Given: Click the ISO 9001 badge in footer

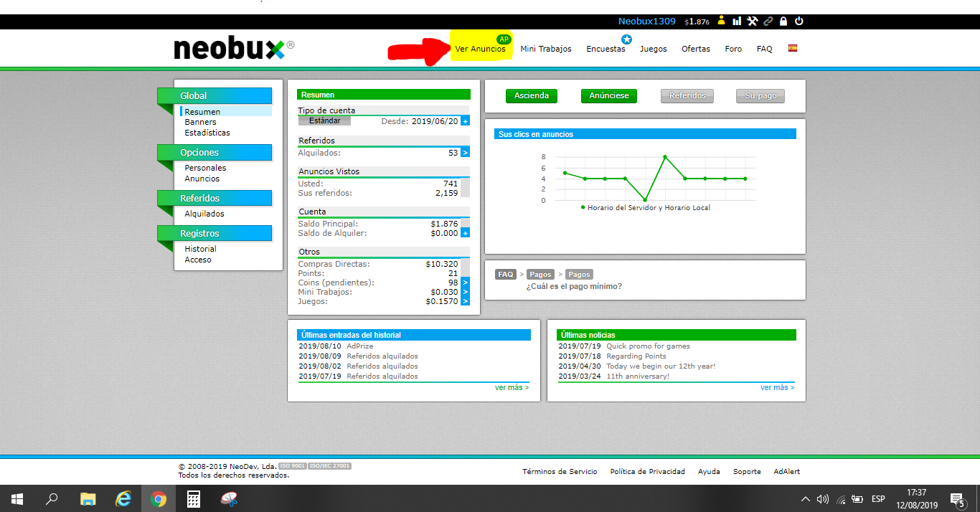Looking at the screenshot, I should pos(293,466).
